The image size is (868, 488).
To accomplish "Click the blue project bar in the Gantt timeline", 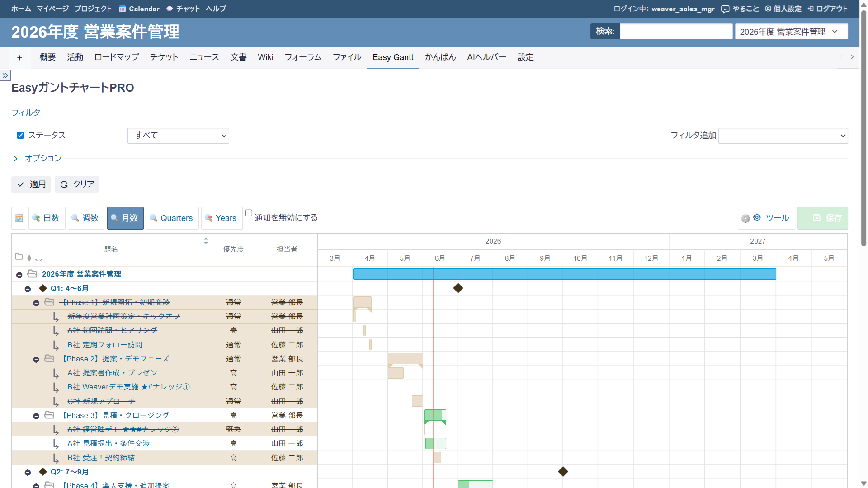I will (x=564, y=274).
